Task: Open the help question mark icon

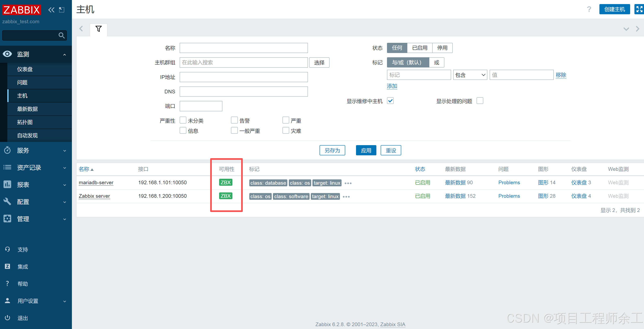Action: pyautogui.click(x=589, y=9)
